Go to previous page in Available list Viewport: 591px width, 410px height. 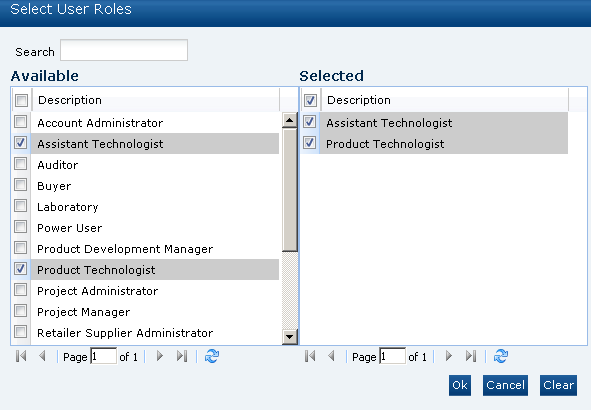pyautogui.click(x=42, y=356)
